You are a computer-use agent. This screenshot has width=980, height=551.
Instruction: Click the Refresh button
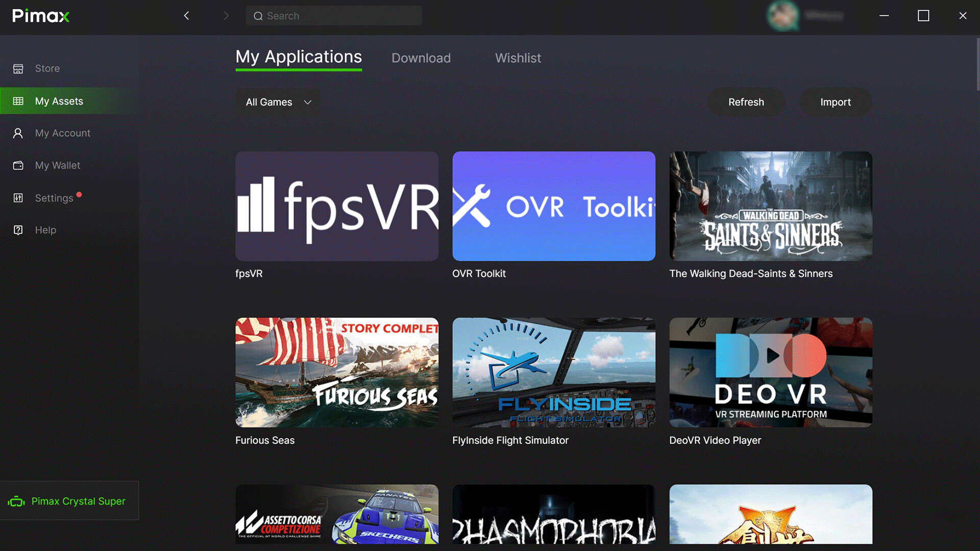(x=746, y=102)
